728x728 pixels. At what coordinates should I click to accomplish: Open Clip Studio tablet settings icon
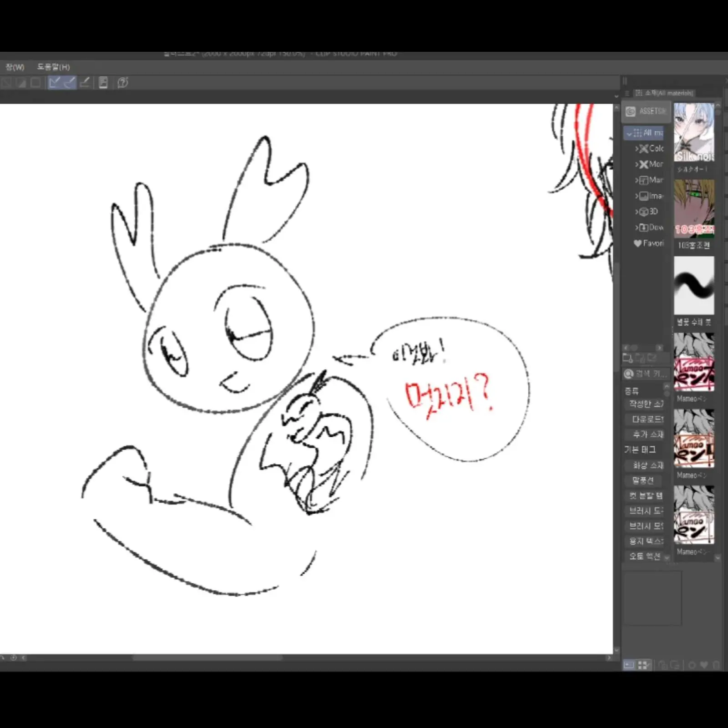click(103, 82)
